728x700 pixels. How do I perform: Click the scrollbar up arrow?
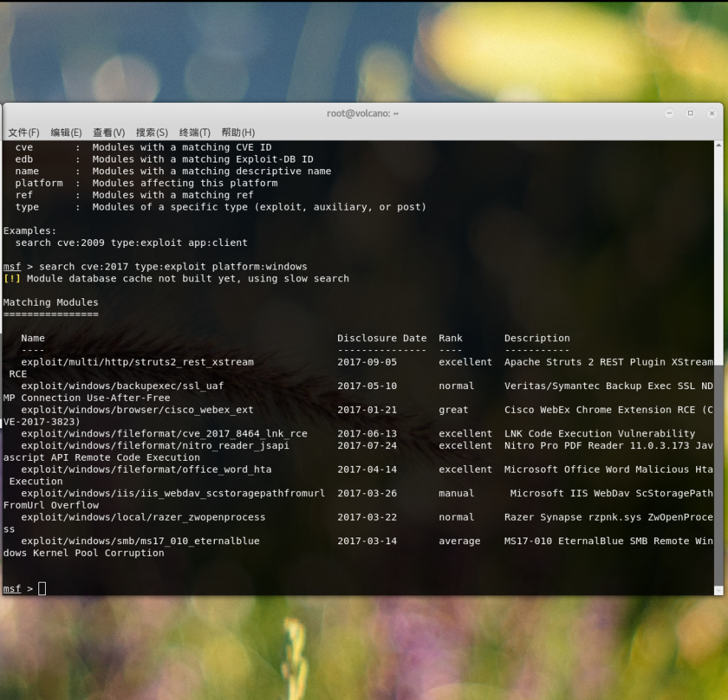[x=718, y=145]
